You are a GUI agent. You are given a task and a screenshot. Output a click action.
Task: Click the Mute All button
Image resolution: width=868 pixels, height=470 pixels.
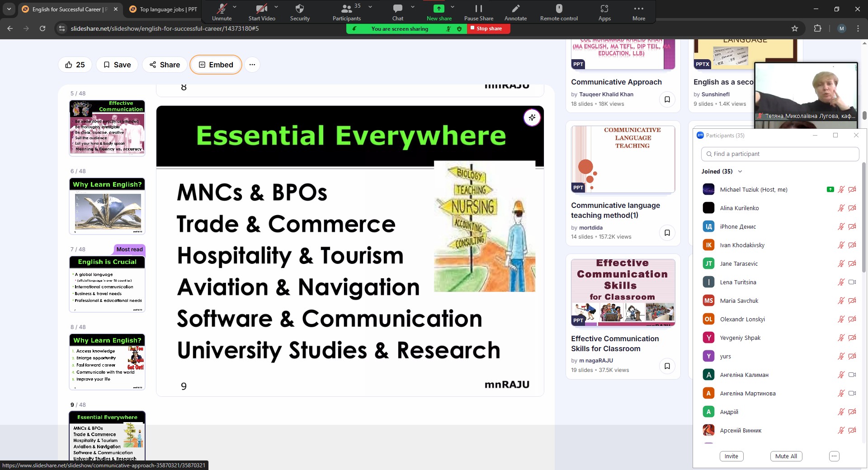pyautogui.click(x=786, y=456)
